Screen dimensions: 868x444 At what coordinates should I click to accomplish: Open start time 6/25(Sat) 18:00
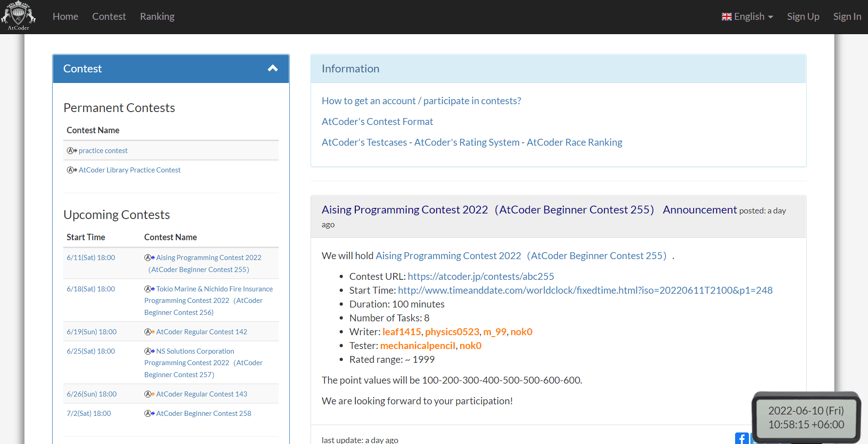click(91, 351)
